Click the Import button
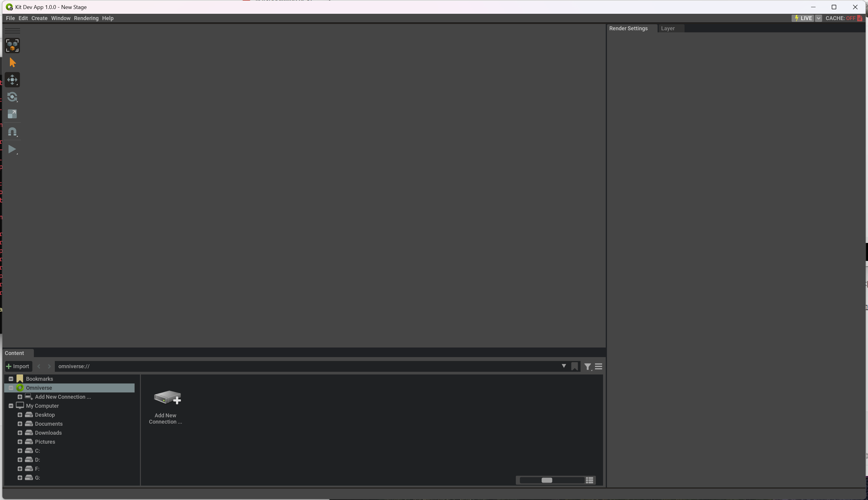This screenshot has width=868, height=500. pos(18,366)
